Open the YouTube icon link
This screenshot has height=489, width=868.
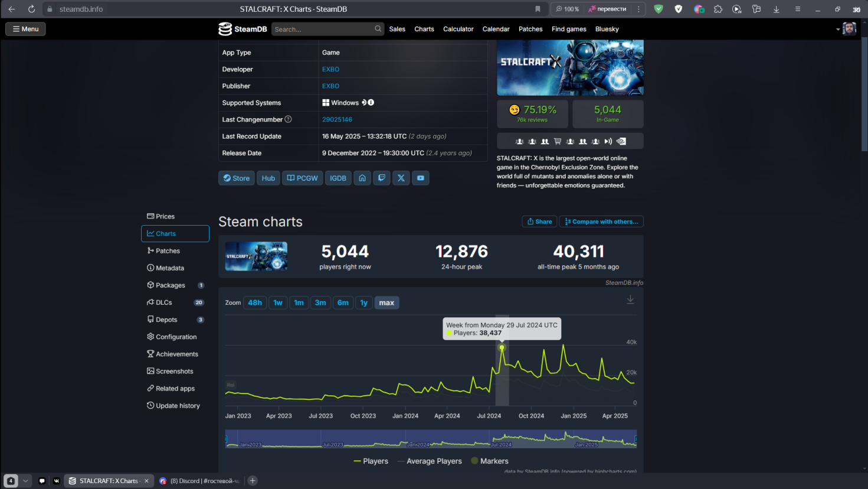point(421,178)
